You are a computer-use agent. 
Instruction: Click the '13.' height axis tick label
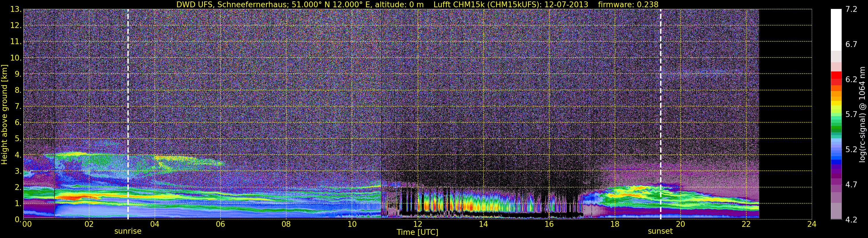tap(16, 10)
